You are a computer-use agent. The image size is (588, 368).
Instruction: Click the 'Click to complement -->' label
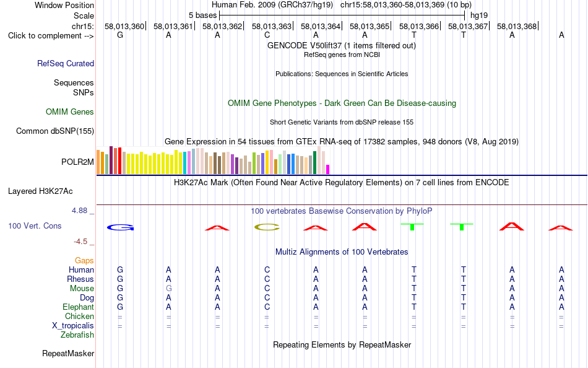click(x=51, y=36)
